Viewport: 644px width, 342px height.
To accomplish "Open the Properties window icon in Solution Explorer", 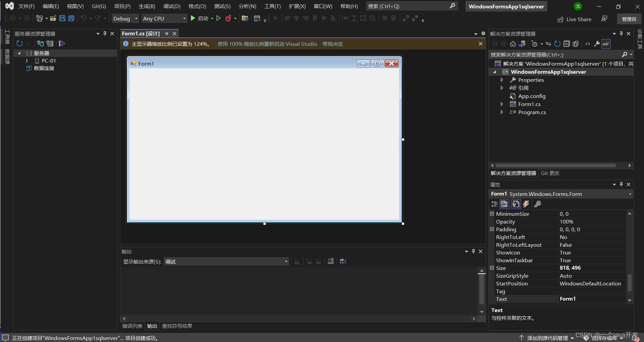I will tap(597, 43).
